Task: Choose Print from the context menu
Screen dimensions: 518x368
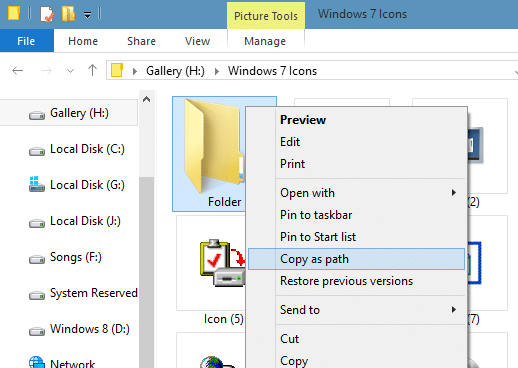Action: coord(356,164)
